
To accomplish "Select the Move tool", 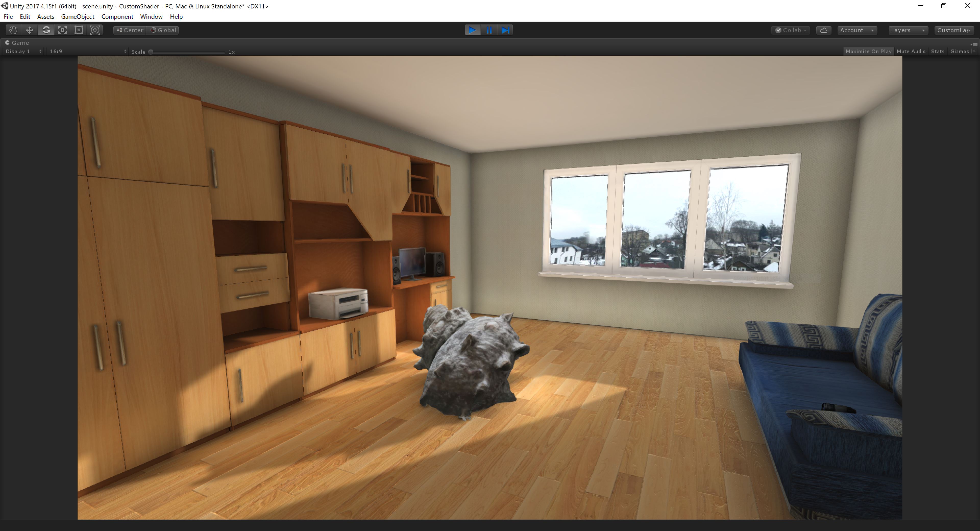I will pos(29,30).
